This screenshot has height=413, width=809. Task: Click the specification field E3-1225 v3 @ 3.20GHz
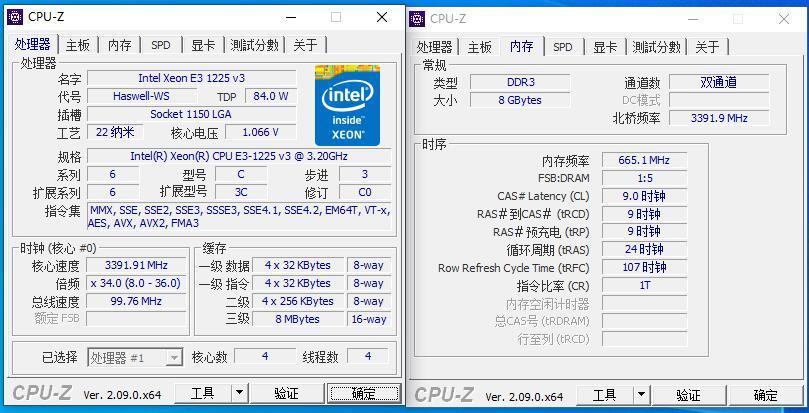239,156
